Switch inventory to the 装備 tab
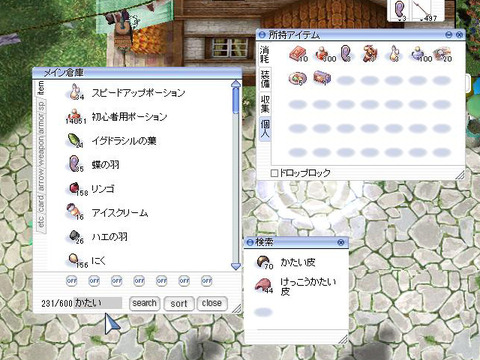The image size is (480, 360). (x=265, y=79)
